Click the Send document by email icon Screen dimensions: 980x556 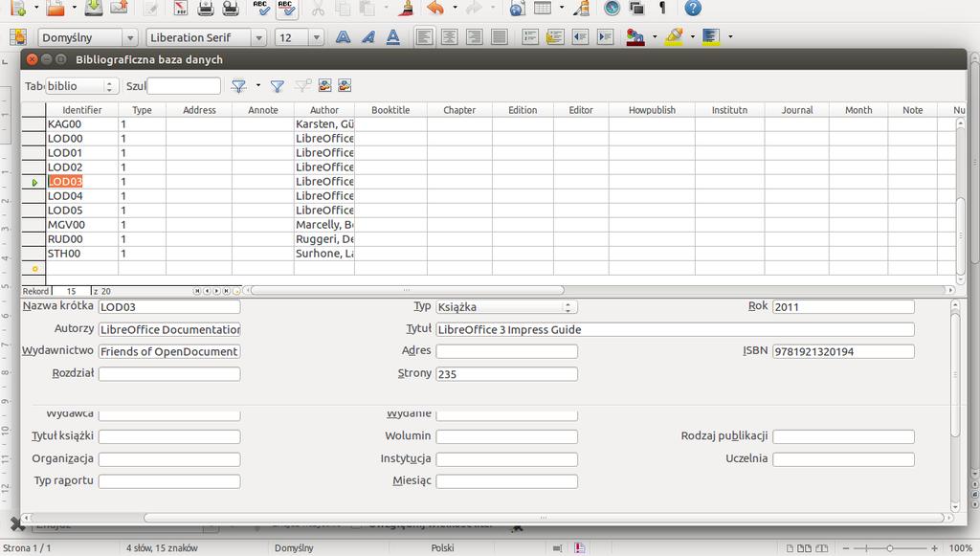tap(119, 8)
